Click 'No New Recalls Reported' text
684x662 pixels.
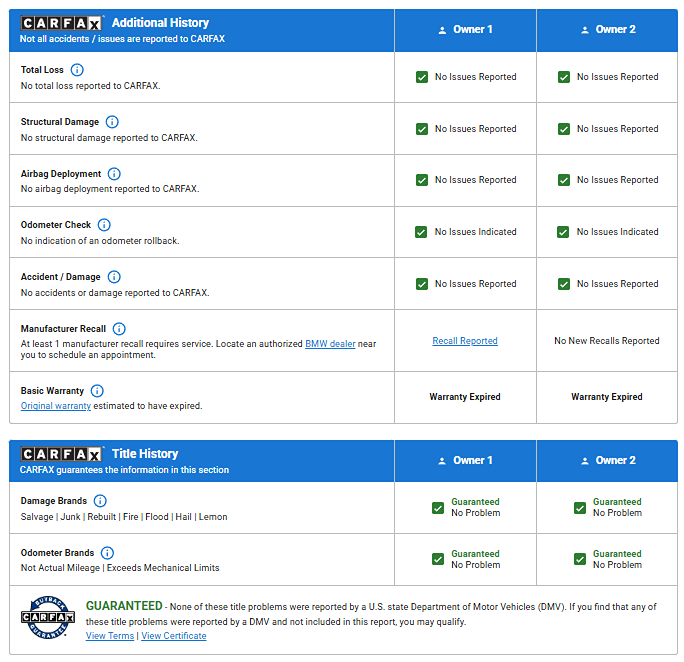coord(607,341)
